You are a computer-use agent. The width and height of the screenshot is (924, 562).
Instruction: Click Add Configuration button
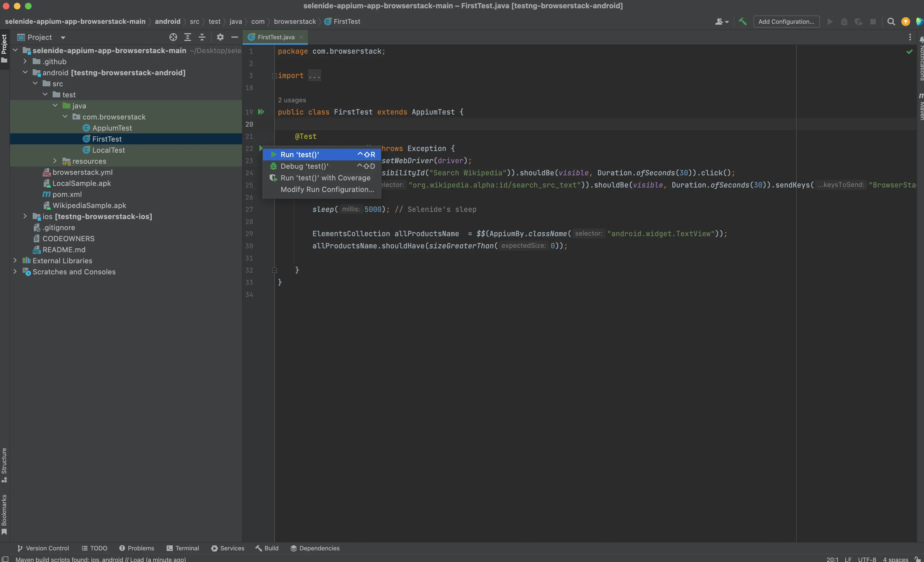pyautogui.click(x=786, y=22)
